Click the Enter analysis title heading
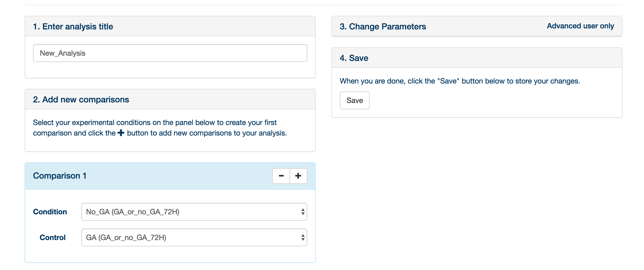 [x=73, y=27]
